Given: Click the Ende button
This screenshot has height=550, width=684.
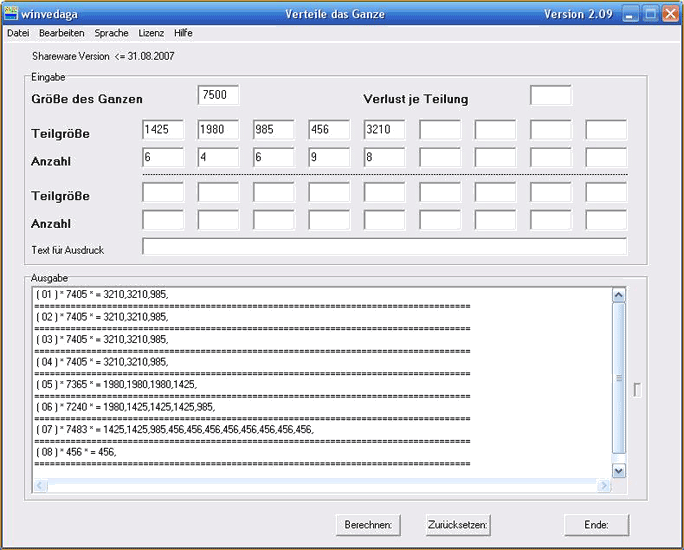Looking at the screenshot, I should tap(597, 525).
